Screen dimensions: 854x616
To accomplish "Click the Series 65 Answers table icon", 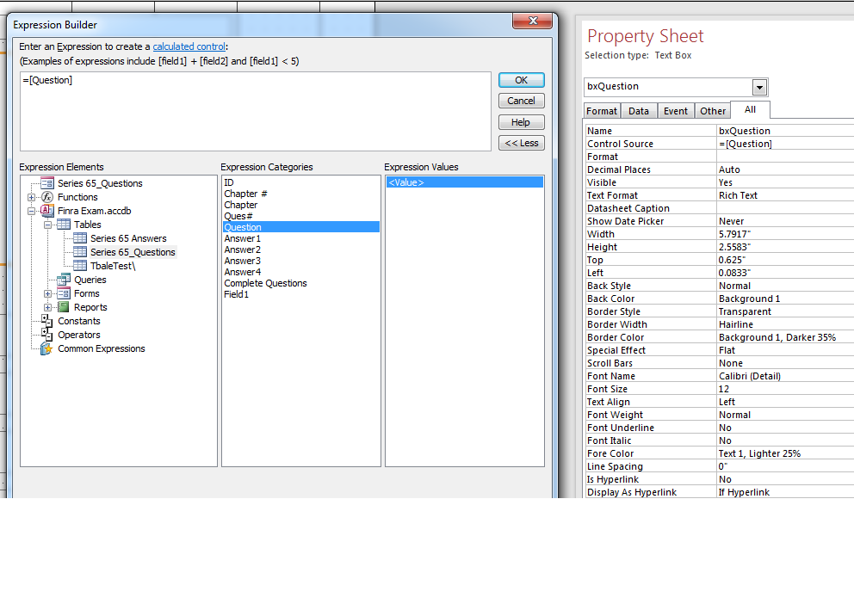I will [x=80, y=238].
